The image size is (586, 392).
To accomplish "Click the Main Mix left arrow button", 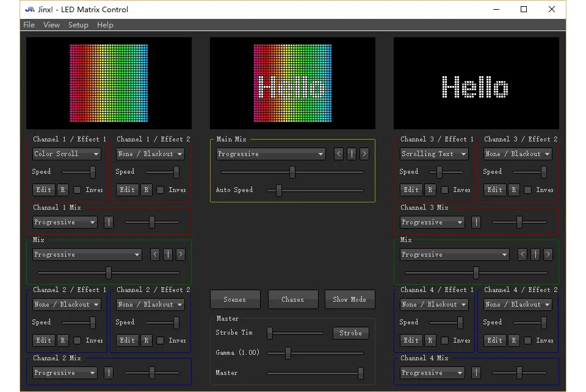I will (x=339, y=154).
